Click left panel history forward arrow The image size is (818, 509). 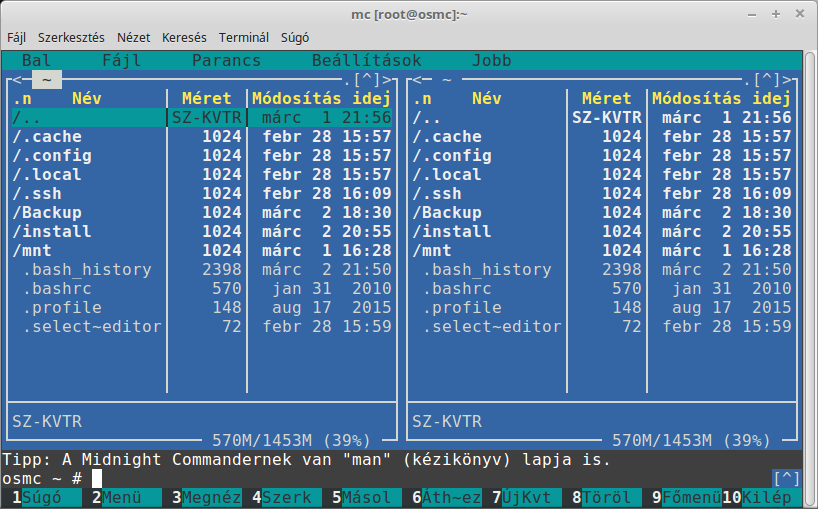[x=387, y=80]
